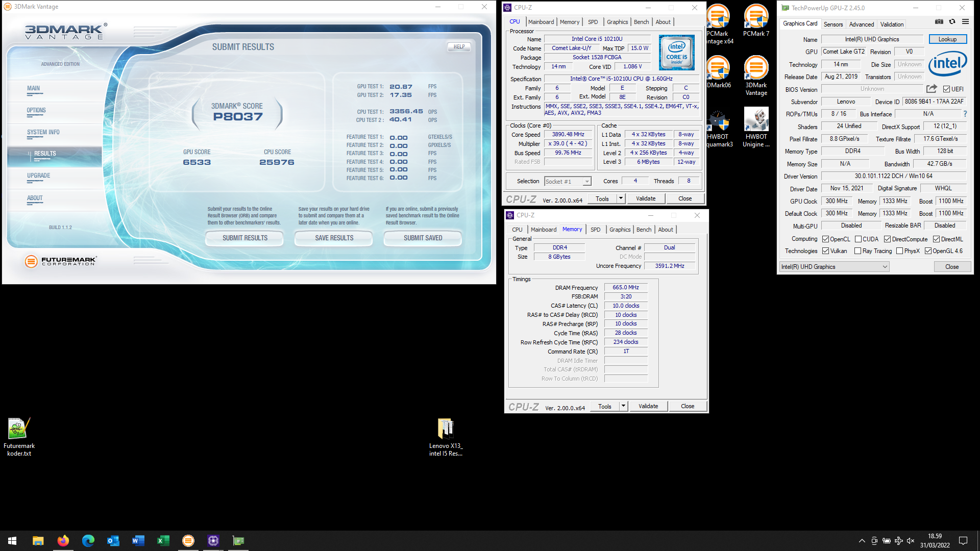The width and height of the screenshot is (980, 551).
Task: Click SUBMIT RESULTS button in 3DMark
Action: click(x=244, y=238)
